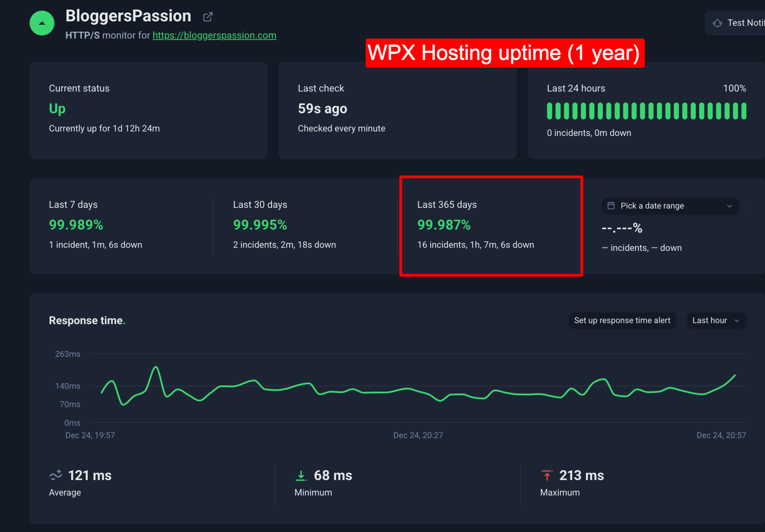Click the 263ms y-axis label
This screenshot has width=765, height=532.
click(68, 354)
